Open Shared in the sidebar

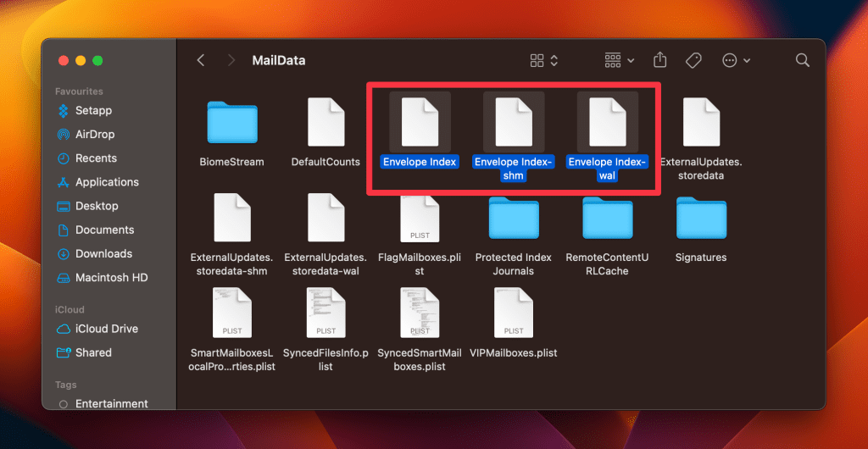(x=85, y=352)
